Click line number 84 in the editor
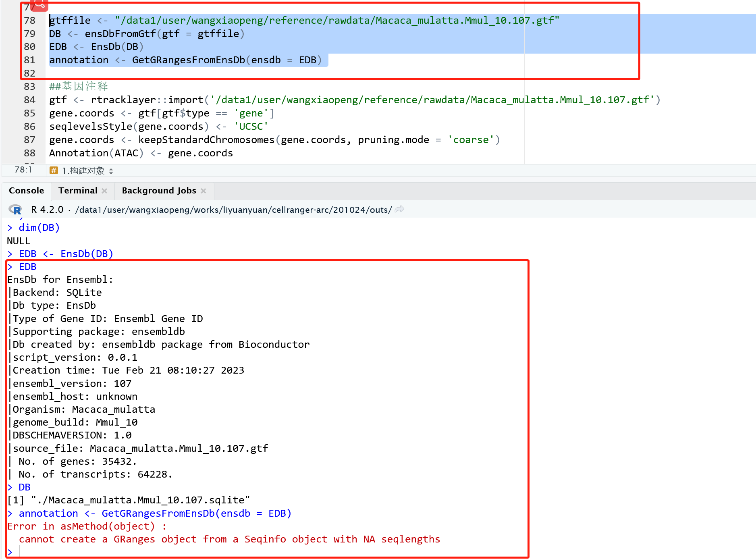Image resolution: width=756 pixels, height=559 pixels. [x=29, y=100]
